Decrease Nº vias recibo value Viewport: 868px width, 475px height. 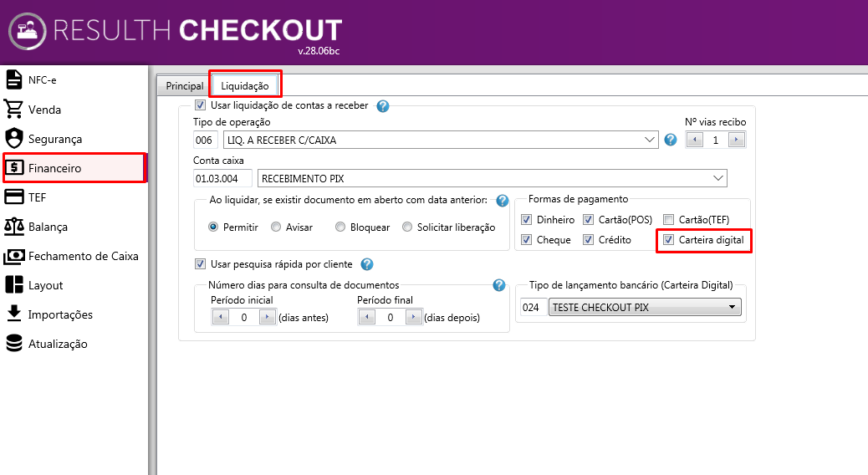coord(695,140)
